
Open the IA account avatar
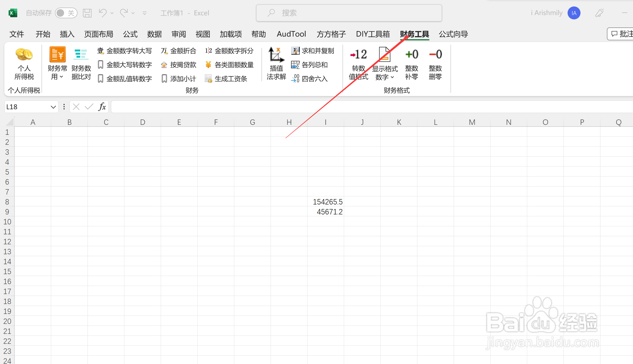574,13
